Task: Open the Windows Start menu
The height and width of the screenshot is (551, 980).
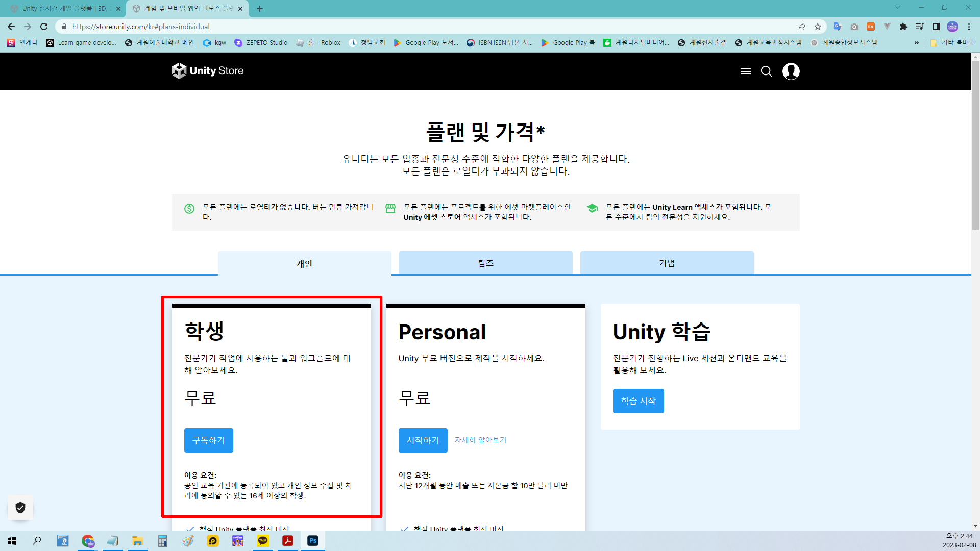Action: (12, 540)
